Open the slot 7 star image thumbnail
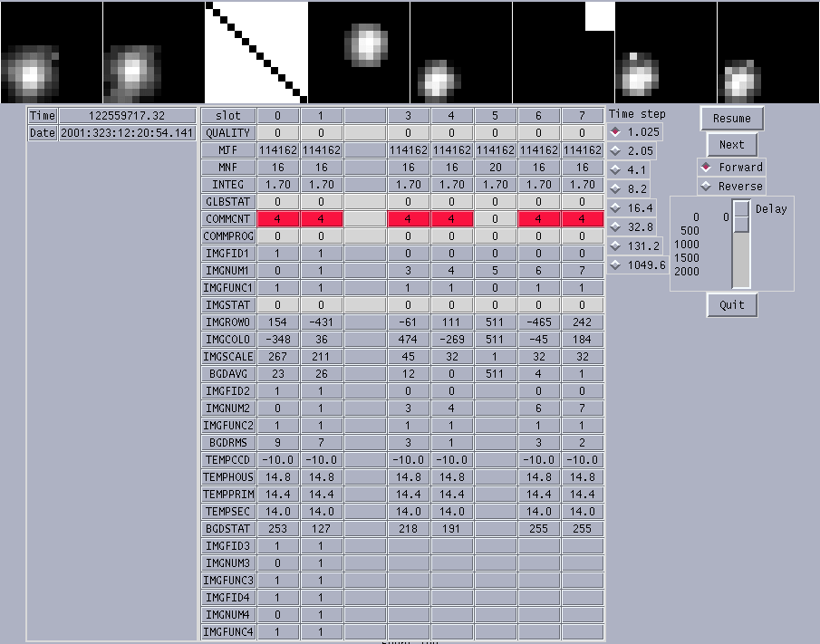 (x=768, y=53)
